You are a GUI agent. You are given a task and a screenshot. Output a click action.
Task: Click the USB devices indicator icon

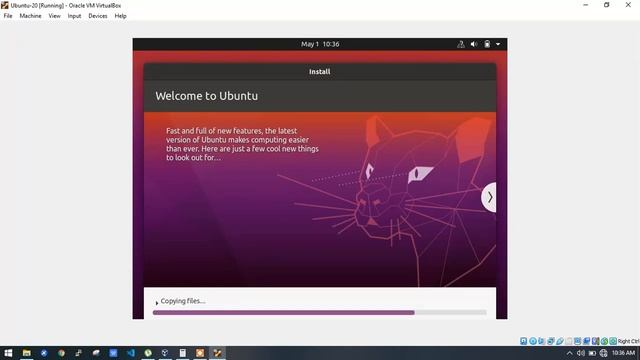coord(560,341)
